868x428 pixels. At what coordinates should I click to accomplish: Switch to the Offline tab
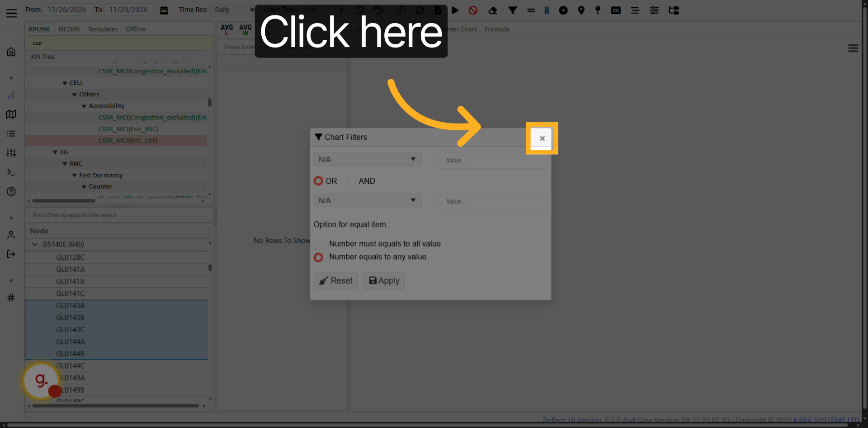coord(136,29)
